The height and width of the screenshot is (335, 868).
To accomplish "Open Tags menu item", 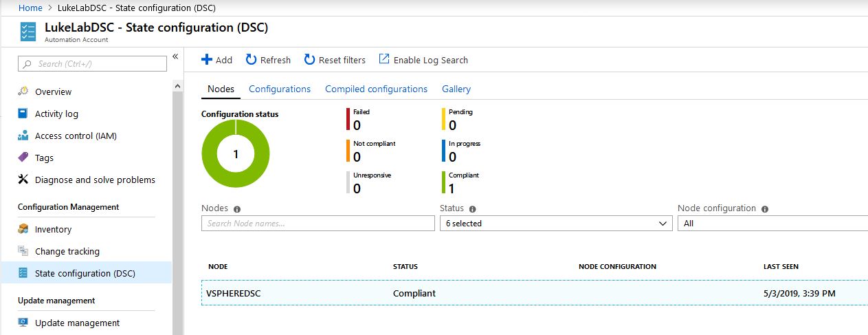I will (x=44, y=158).
